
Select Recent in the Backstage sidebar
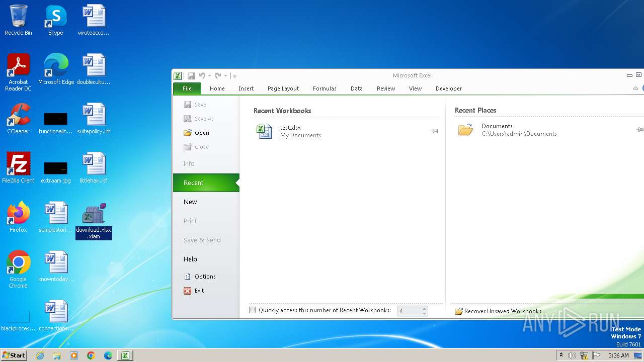coord(206,183)
